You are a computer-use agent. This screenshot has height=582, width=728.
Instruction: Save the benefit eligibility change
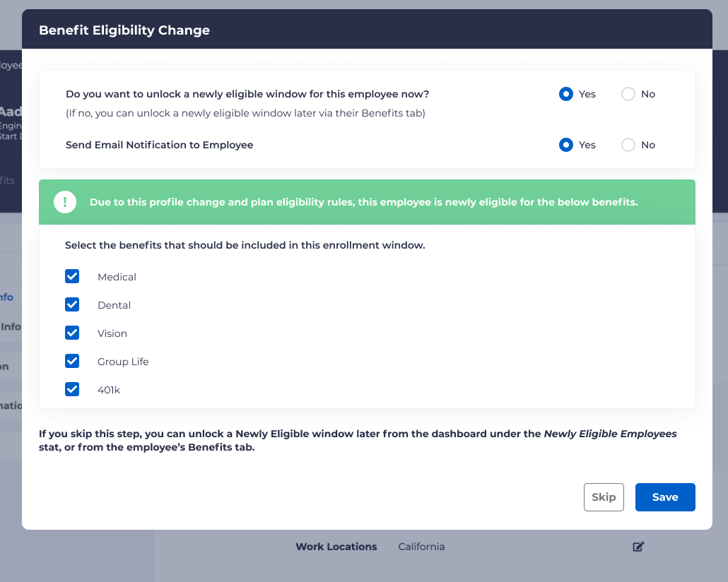(664, 497)
